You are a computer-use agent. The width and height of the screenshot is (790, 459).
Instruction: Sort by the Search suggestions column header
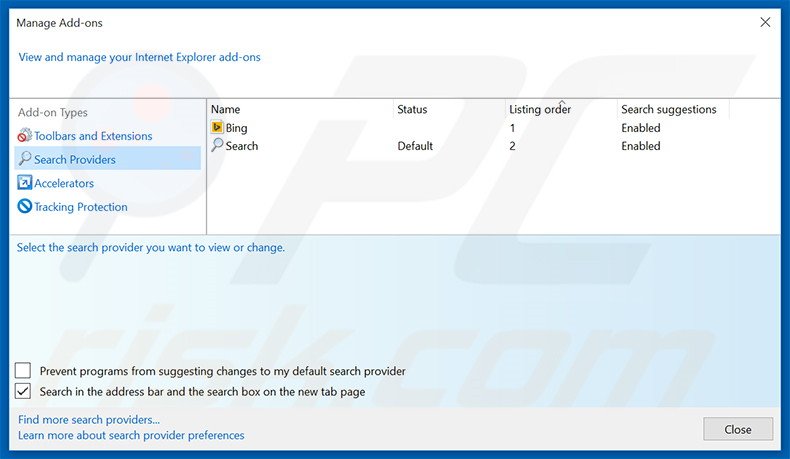[669, 109]
